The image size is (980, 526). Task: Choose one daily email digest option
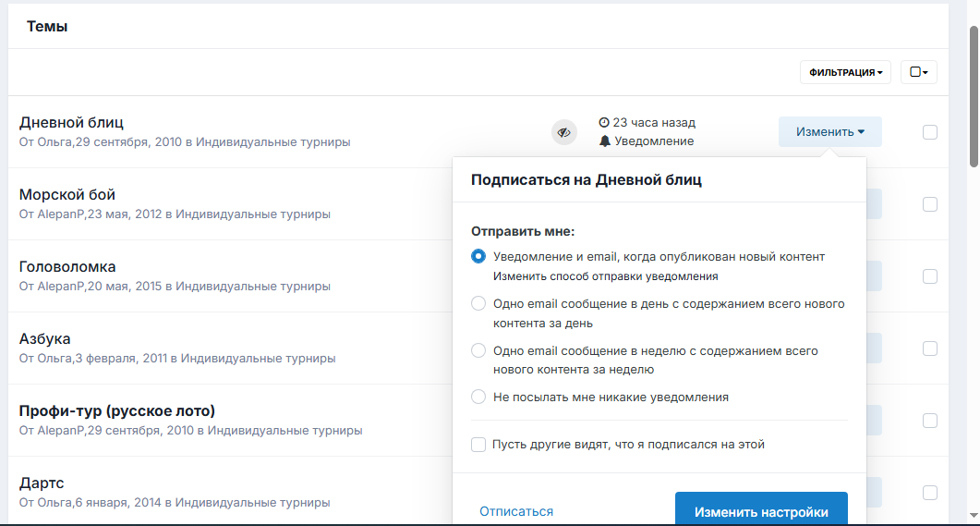pos(478,303)
